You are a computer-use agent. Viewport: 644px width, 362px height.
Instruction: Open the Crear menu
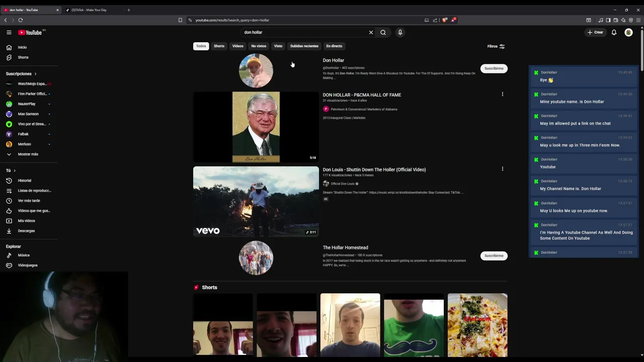pyautogui.click(x=595, y=32)
